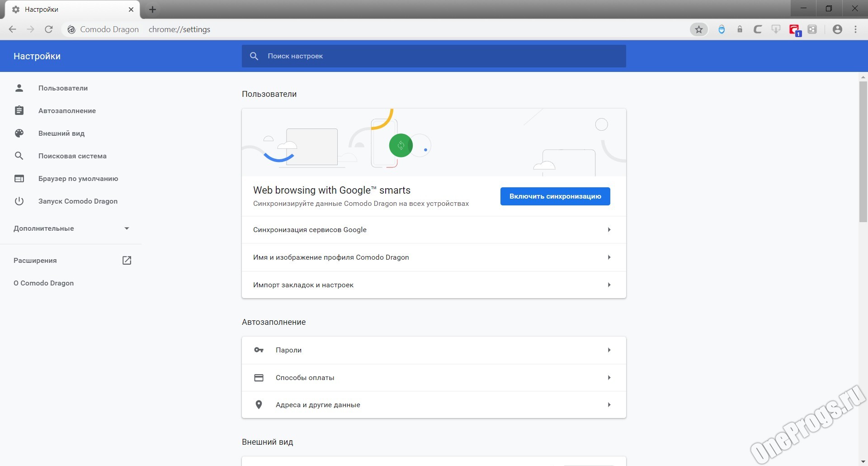Click the Пароли settings row
This screenshot has height=466, width=868.
[x=434, y=350]
